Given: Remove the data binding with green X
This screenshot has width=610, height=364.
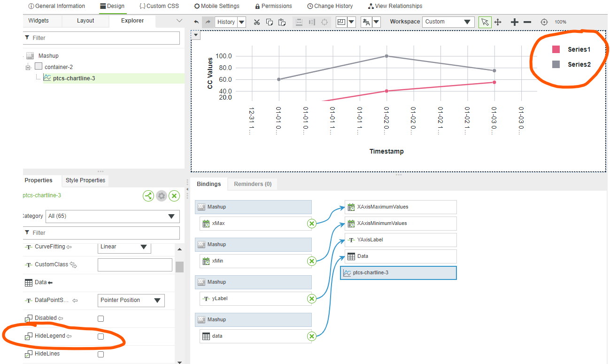Looking at the screenshot, I should point(311,336).
